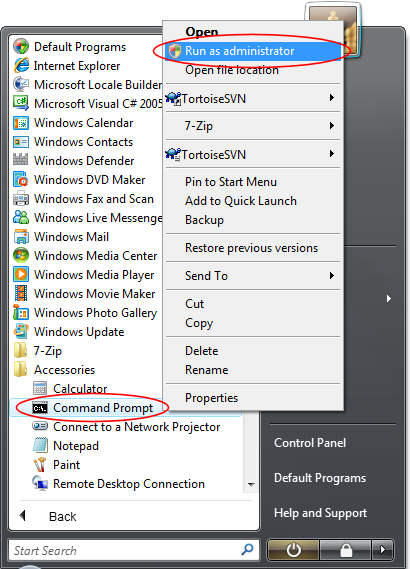The width and height of the screenshot is (410, 569).
Task: Click the lock computer button
Action: click(x=345, y=550)
